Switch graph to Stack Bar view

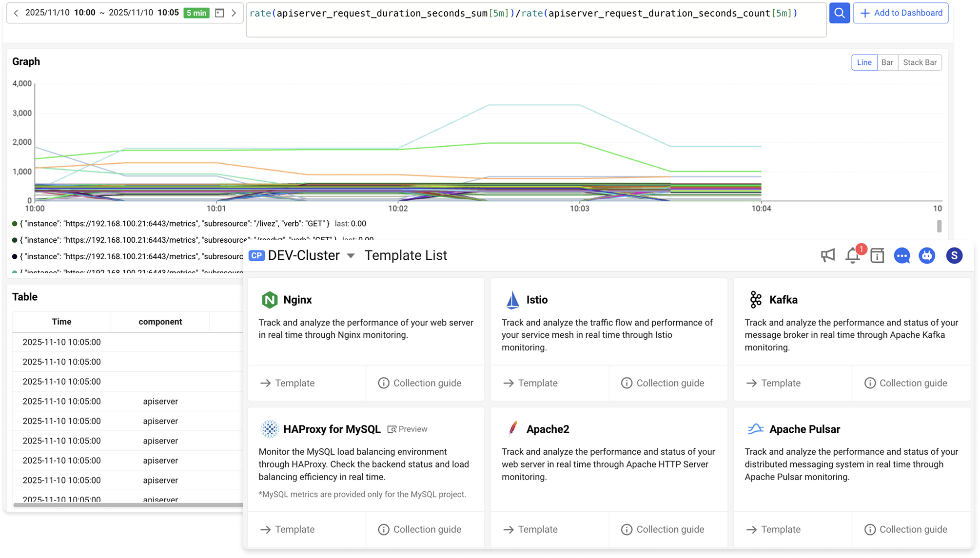920,62
